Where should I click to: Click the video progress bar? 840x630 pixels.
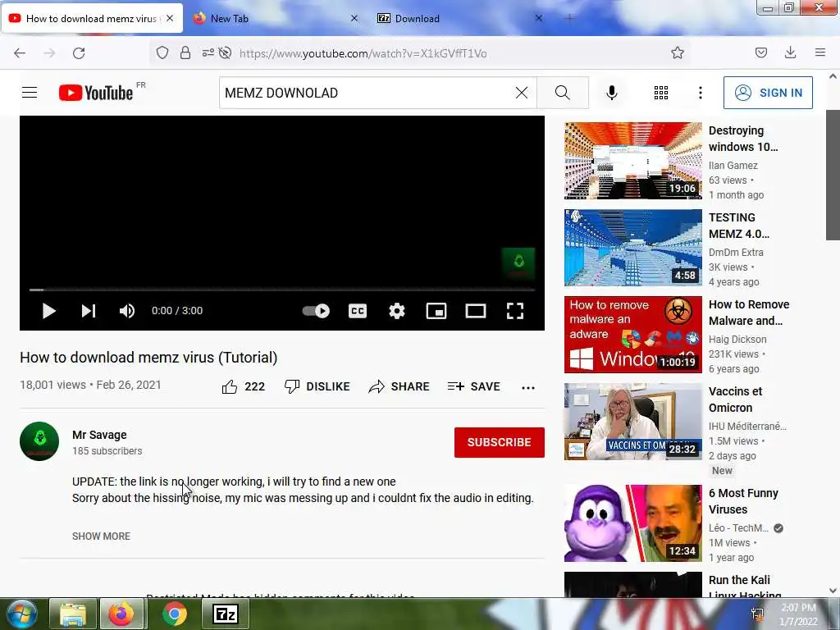282,290
